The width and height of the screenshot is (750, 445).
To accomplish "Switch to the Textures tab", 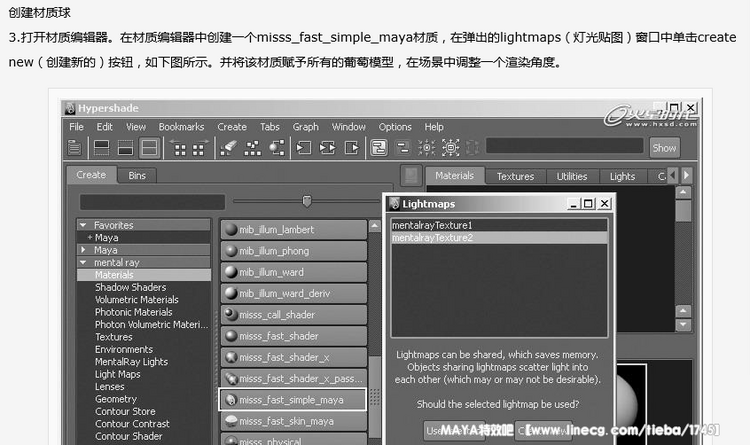I will 515,176.
